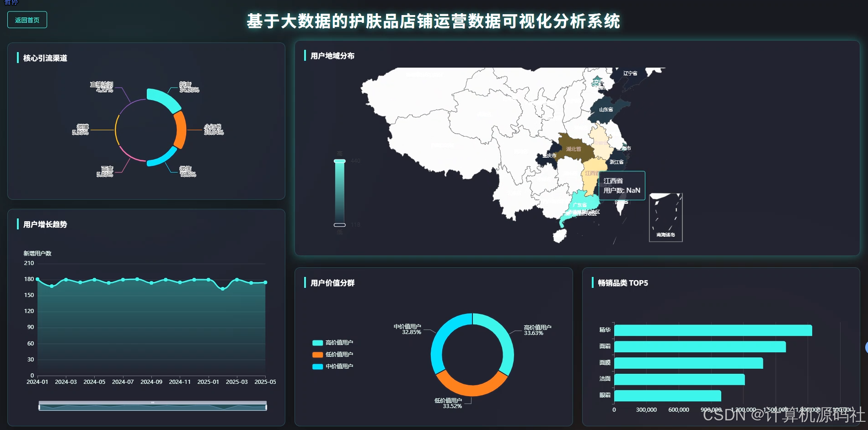
Task: Toggle 中价值用户 legend item
Action: click(332, 366)
